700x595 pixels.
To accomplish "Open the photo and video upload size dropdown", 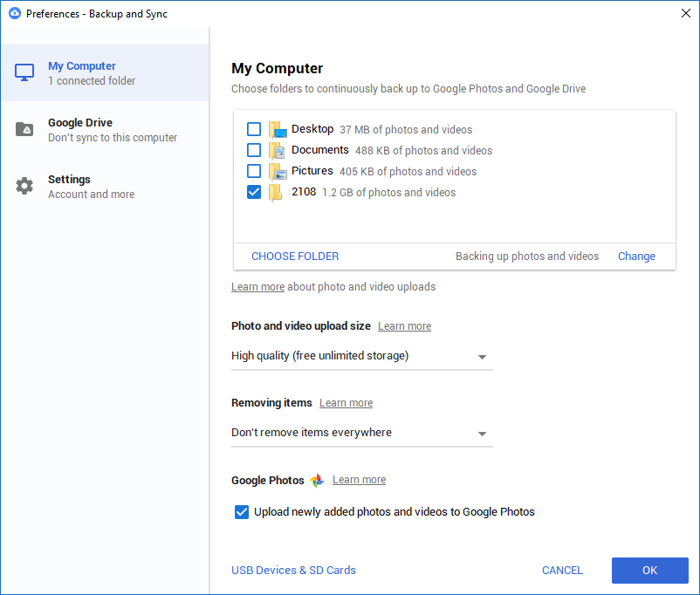I will coord(362,356).
